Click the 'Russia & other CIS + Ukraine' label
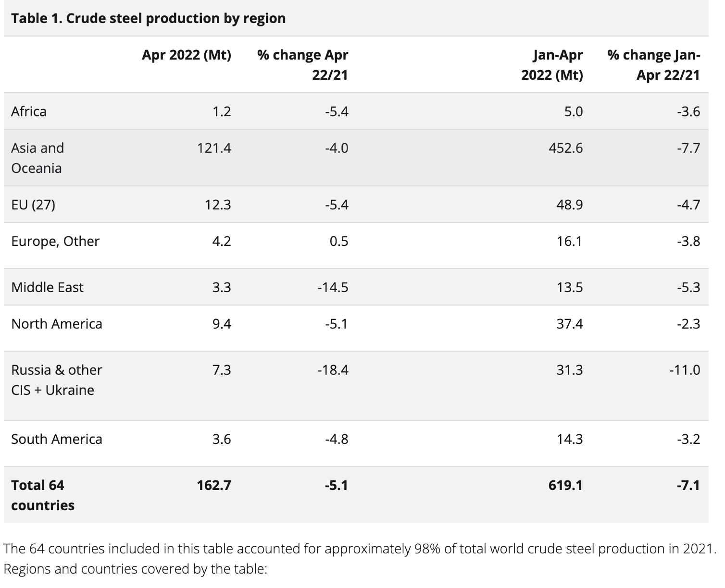 pos(56,380)
